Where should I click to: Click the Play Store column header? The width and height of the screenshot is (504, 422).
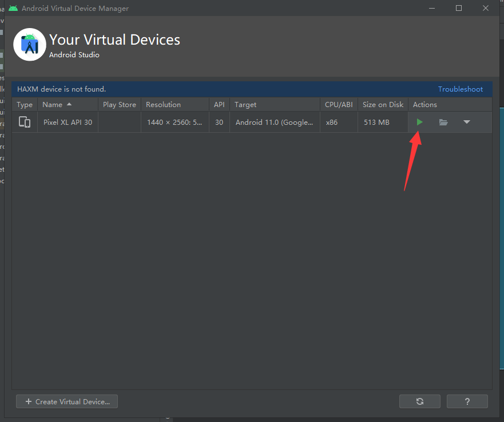(120, 105)
